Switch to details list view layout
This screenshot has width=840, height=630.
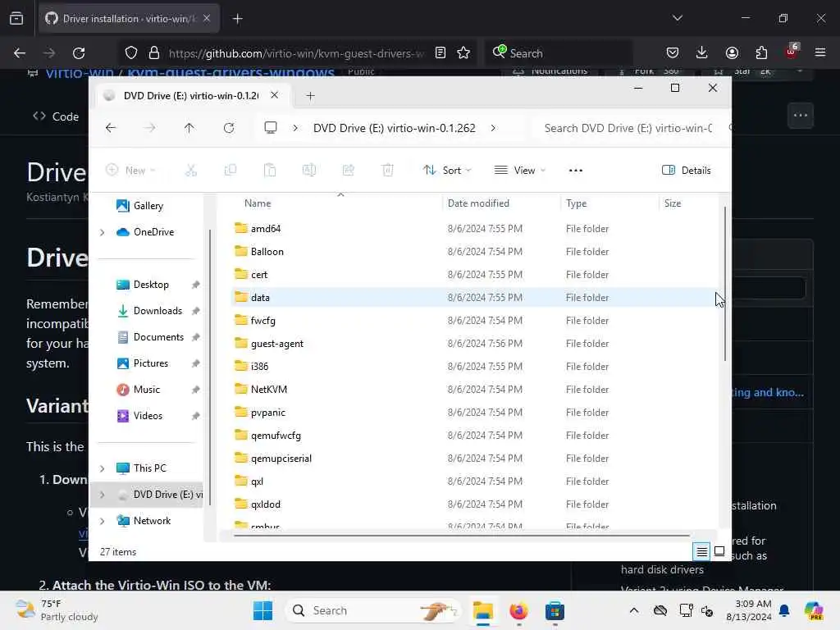pyautogui.click(x=702, y=550)
